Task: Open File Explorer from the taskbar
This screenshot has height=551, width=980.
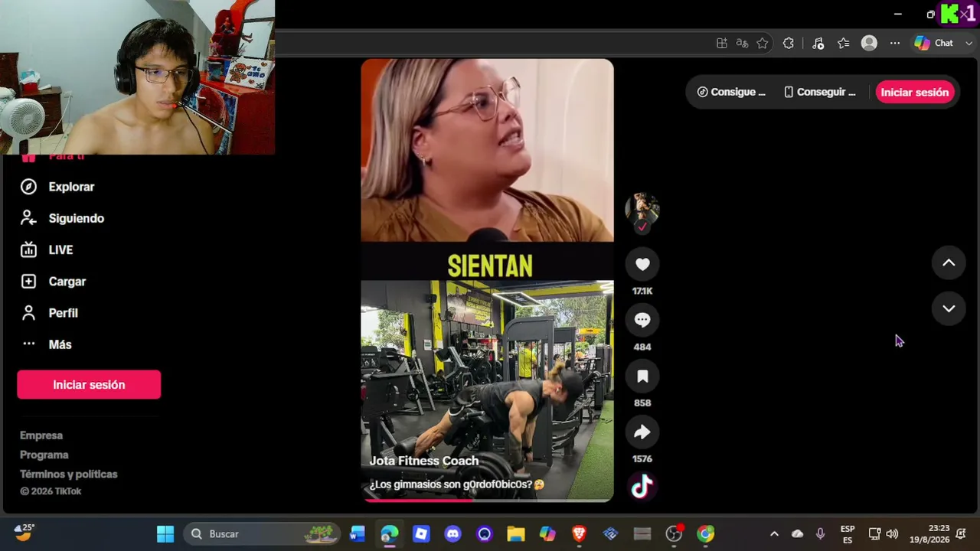Action: tap(516, 534)
